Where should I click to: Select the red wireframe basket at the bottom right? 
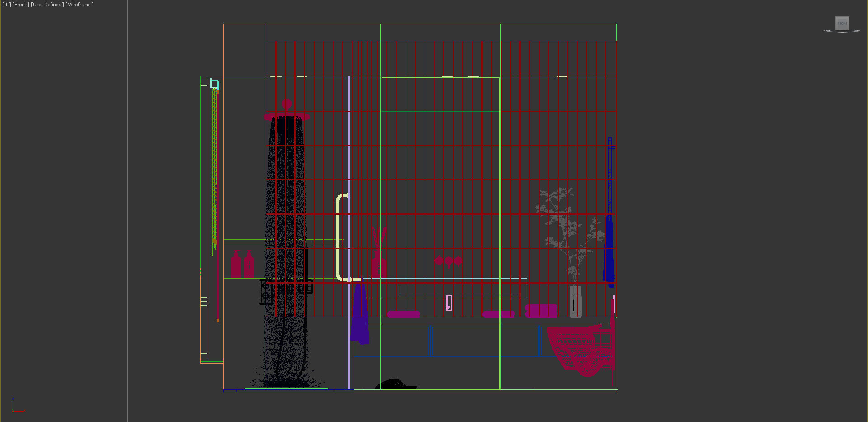[x=581, y=351]
